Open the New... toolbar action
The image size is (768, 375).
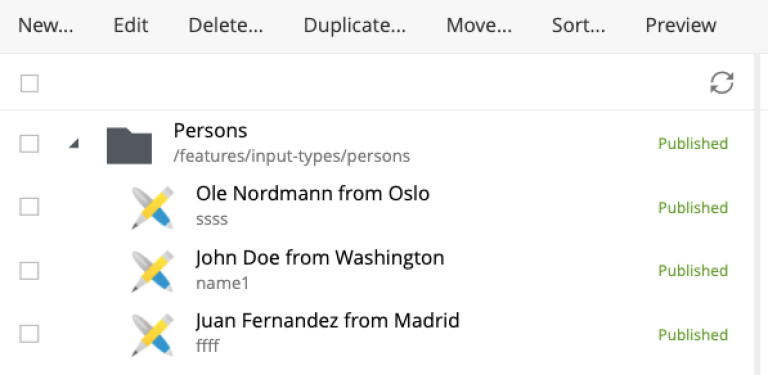(x=46, y=25)
